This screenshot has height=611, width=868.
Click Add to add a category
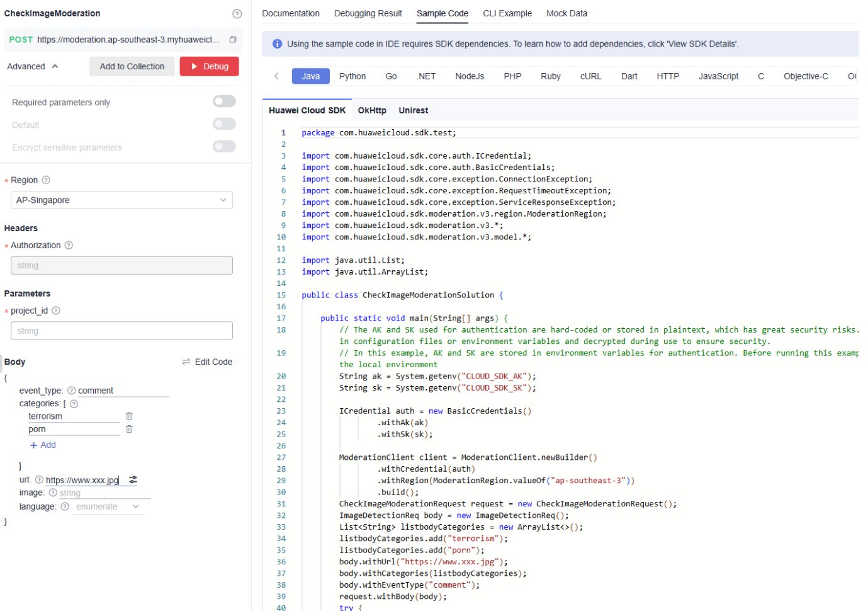[x=43, y=445]
